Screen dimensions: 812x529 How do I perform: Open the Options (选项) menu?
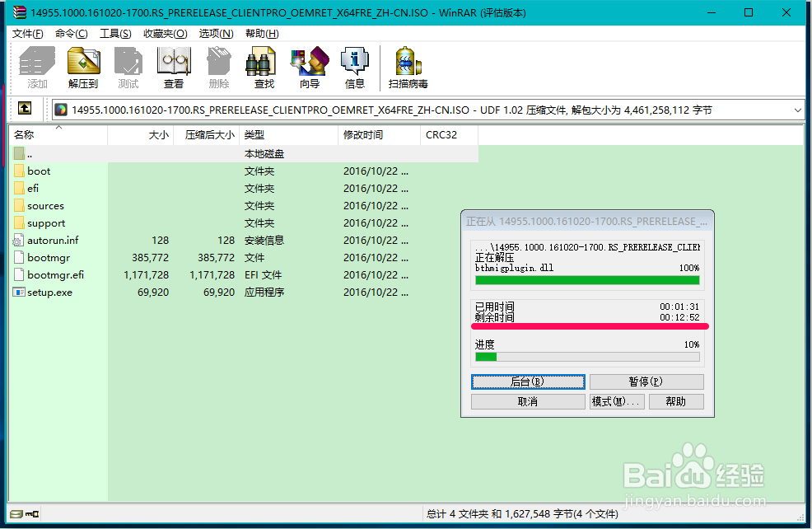[216, 34]
